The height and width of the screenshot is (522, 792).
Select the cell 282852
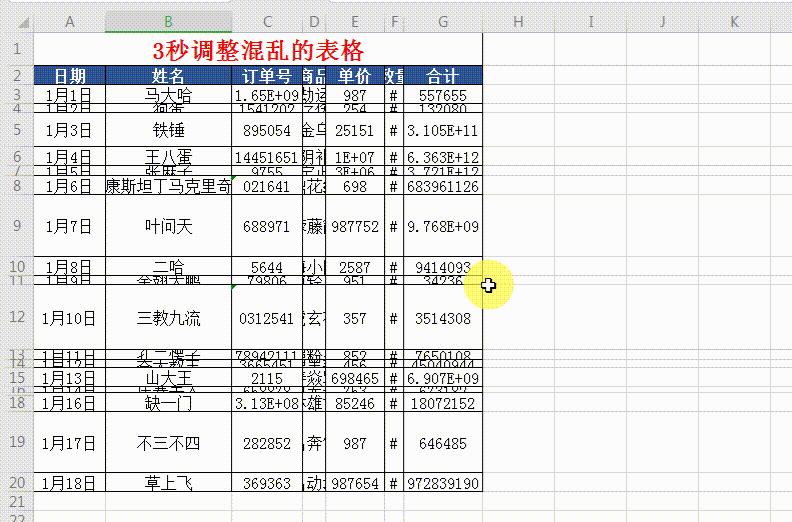267,443
